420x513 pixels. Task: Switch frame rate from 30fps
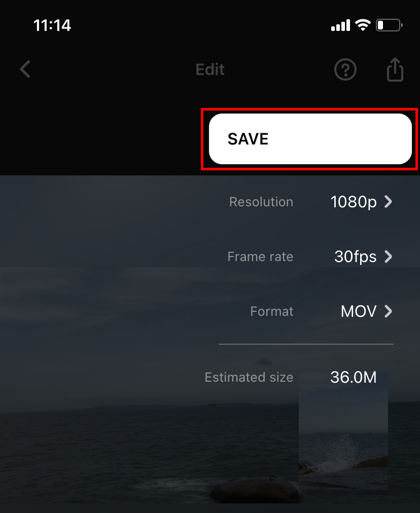[355, 256]
